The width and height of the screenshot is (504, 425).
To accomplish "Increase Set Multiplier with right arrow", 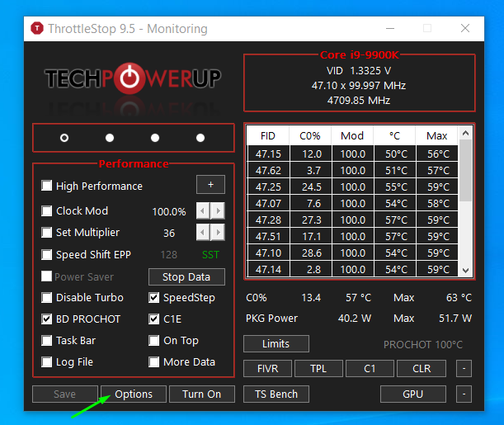I will pyautogui.click(x=219, y=232).
